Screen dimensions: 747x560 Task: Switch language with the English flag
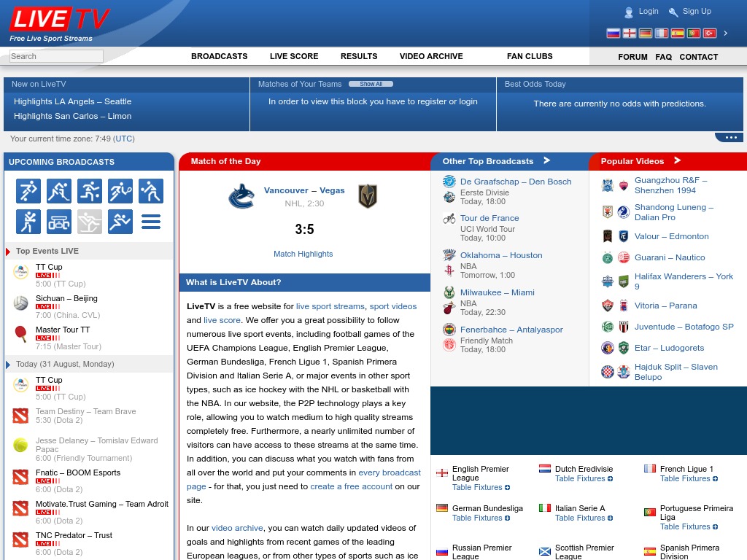(x=630, y=33)
